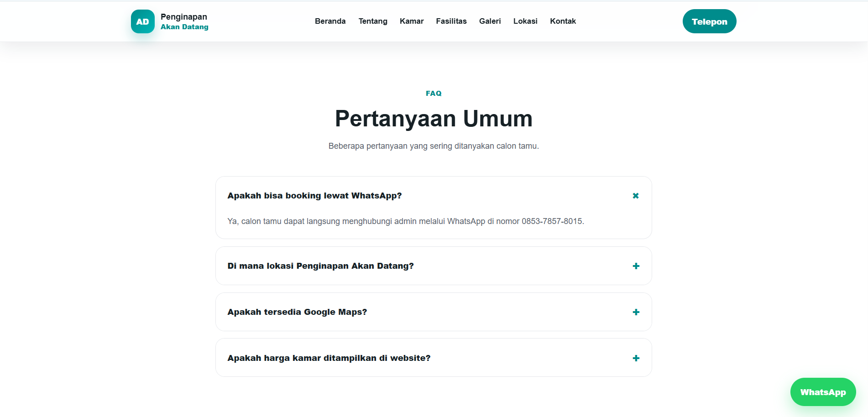Image resolution: width=868 pixels, height=417 pixels.
Task: Click the plus icon for Google Maps question
Action: (636, 312)
